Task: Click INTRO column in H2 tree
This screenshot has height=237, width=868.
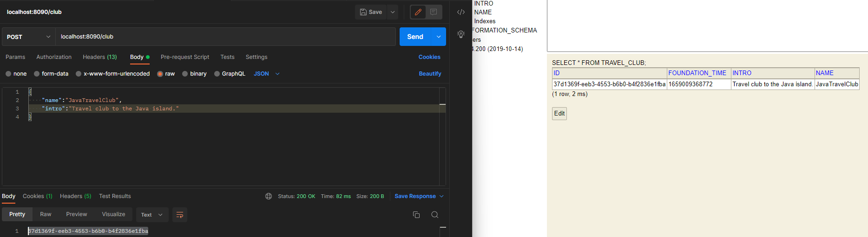Action: point(484,3)
